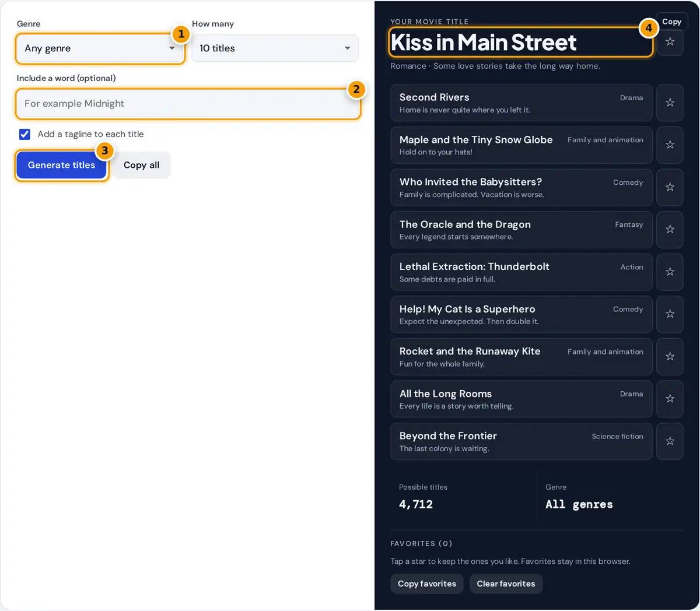Click tagline The last colony is waiting.
700x611 pixels.
coord(444,448)
